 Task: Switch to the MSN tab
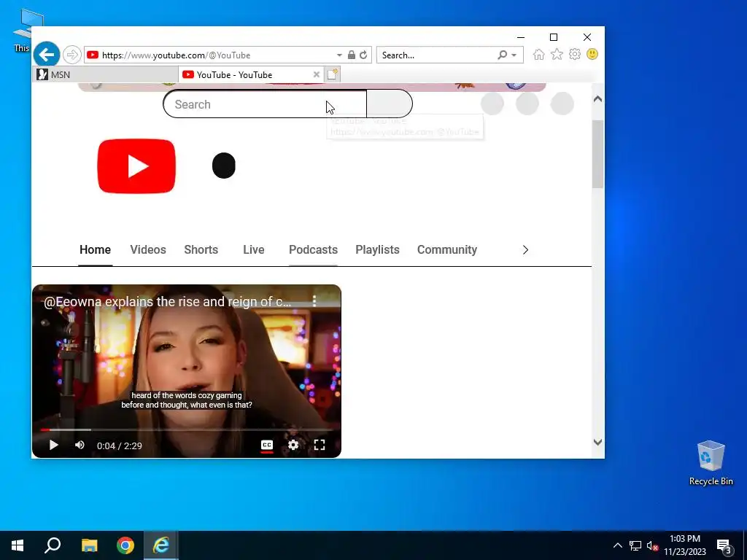[105, 75]
